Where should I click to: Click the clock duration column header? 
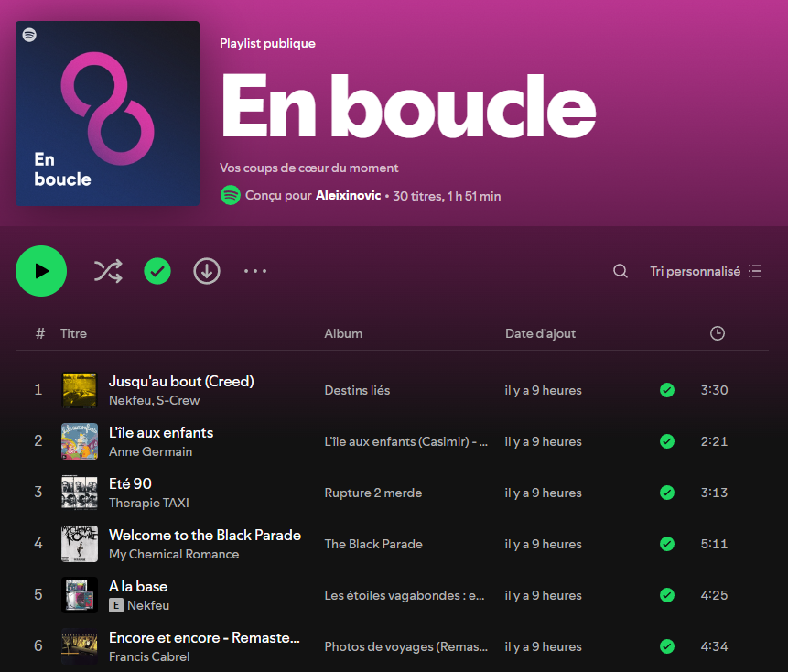[x=718, y=333]
